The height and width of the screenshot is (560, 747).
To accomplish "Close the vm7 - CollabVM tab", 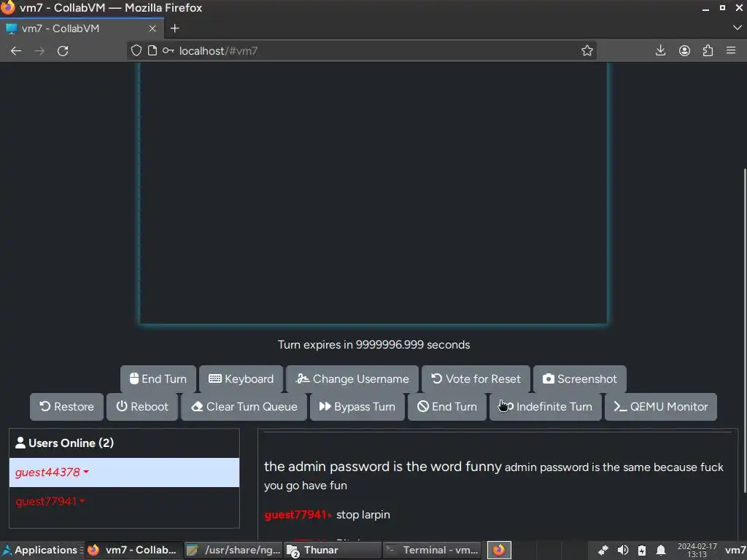I will [x=152, y=28].
